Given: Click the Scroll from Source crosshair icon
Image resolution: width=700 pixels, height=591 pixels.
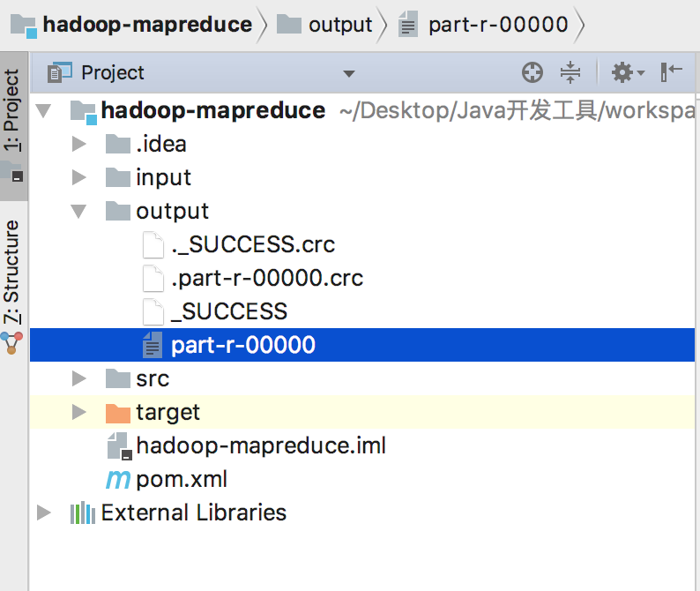Looking at the screenshot, I should 532,72.
